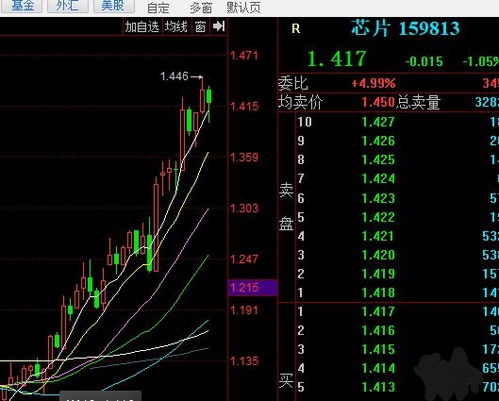The image size is (499, 401).
Task: Select sell level 6 price 1.423
Action: click(x=378, y=198)
